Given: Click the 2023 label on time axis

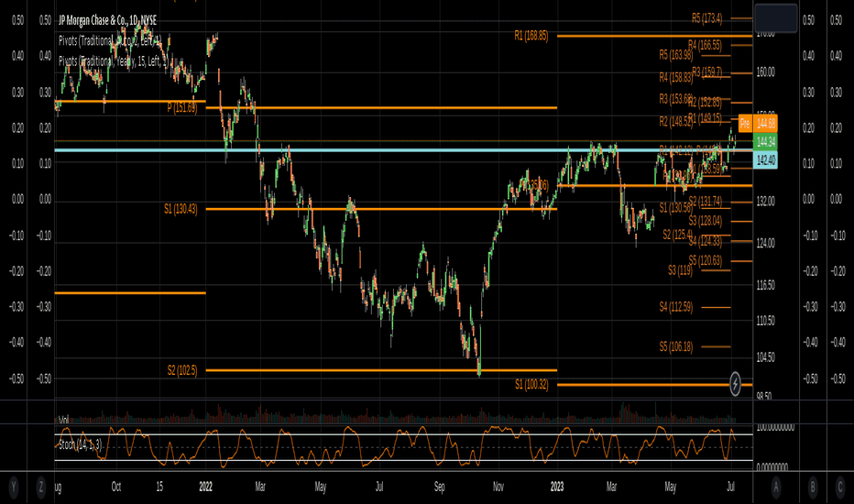Looking at the screenshot, I should click(557, 487).
